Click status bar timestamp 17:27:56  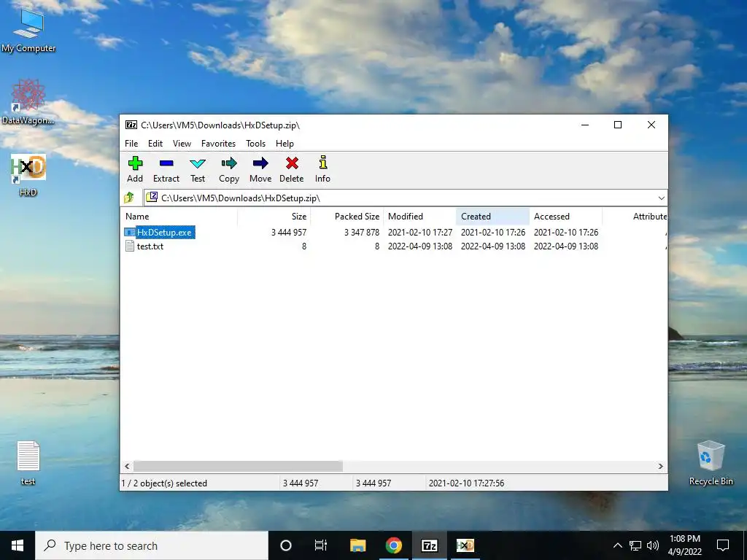[466, 483]
